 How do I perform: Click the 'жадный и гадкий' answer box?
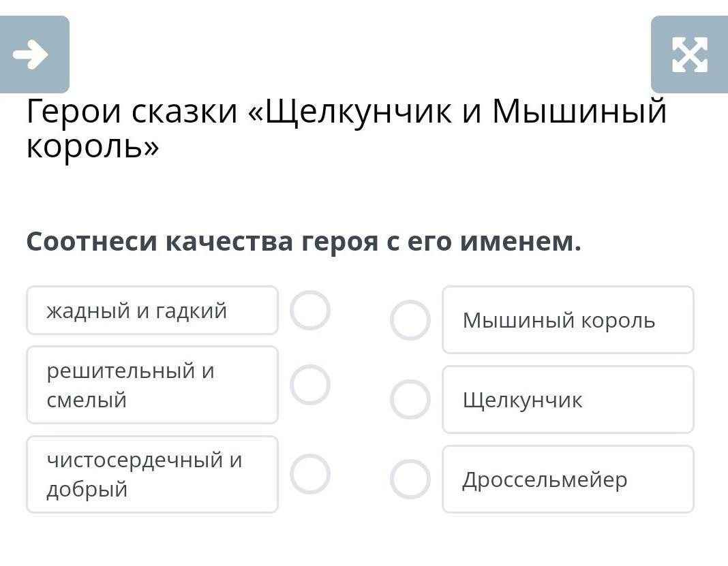point(152,311)
